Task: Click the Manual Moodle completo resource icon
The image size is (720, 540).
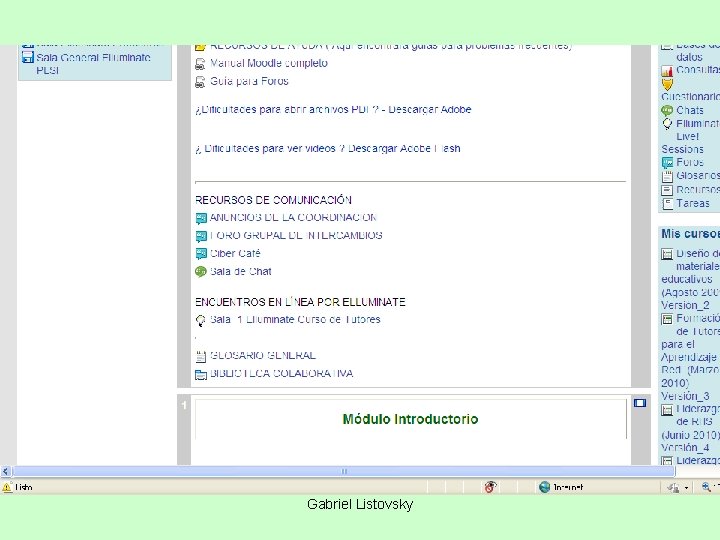Action: point(200,64)
